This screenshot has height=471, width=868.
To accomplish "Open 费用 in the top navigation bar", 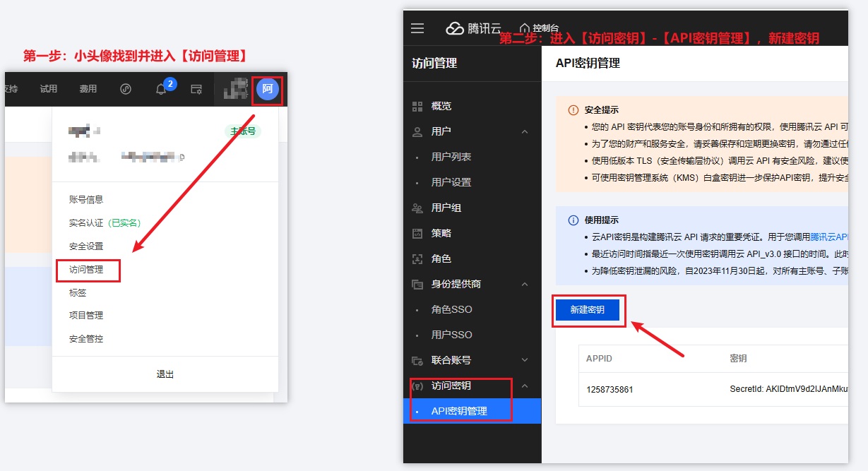I will click(88, 89).
